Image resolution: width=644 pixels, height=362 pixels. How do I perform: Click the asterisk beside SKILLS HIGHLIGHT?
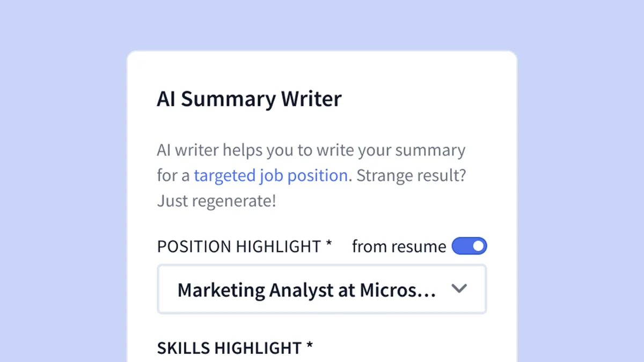(309, 348)
